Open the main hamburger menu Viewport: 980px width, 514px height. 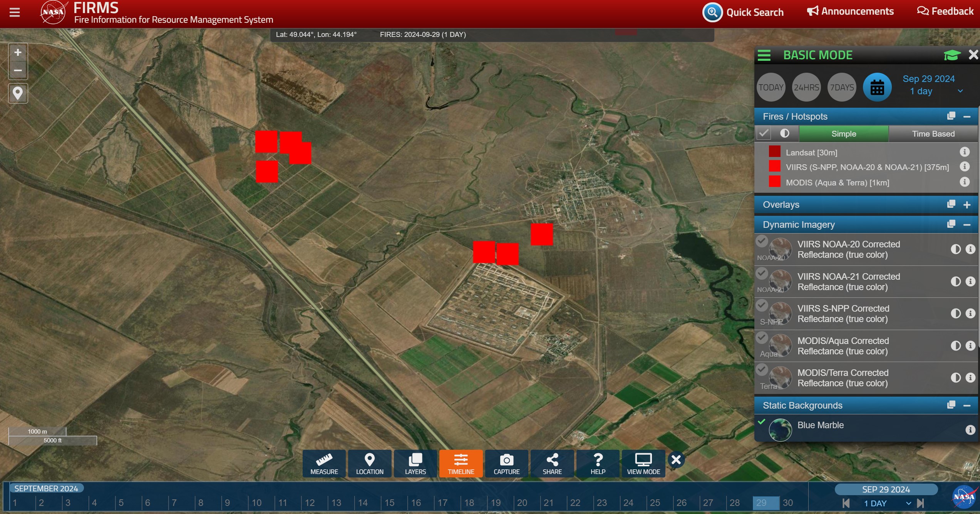(x=15, y=12)
